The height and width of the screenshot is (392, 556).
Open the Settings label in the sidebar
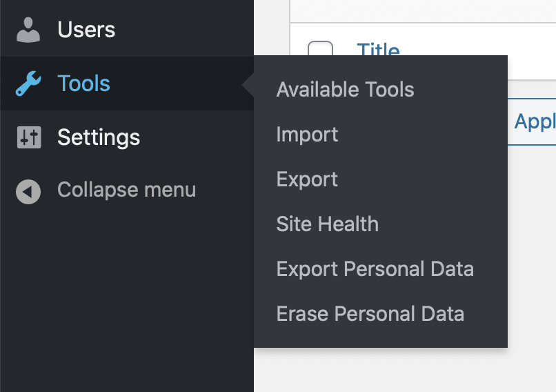(x=99, y=137)
